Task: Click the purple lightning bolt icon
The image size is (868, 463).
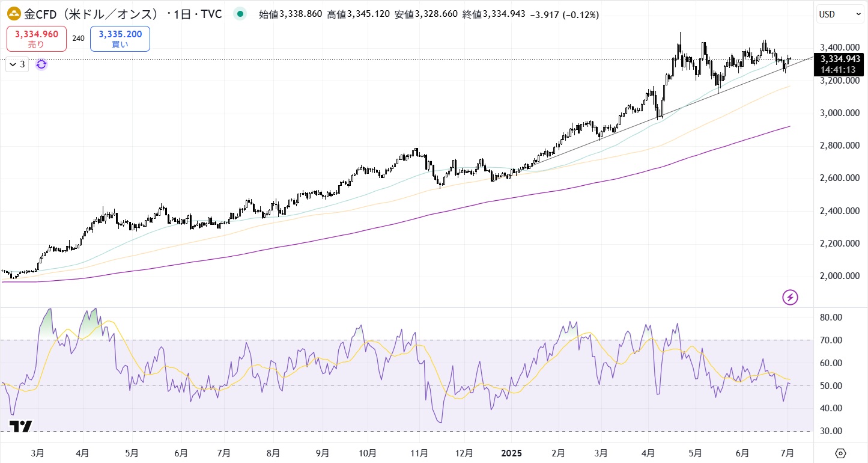Action: point(790,297)
